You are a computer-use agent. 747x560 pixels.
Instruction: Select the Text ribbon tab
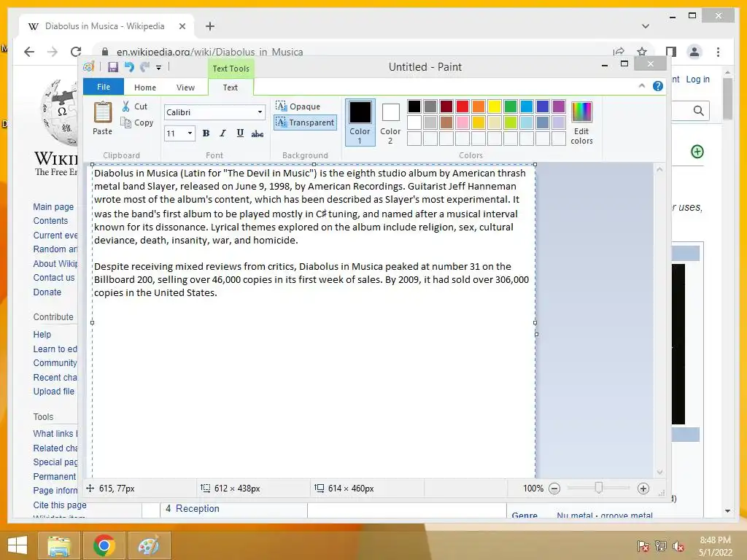pyautogui.click(x=230, y=87)
